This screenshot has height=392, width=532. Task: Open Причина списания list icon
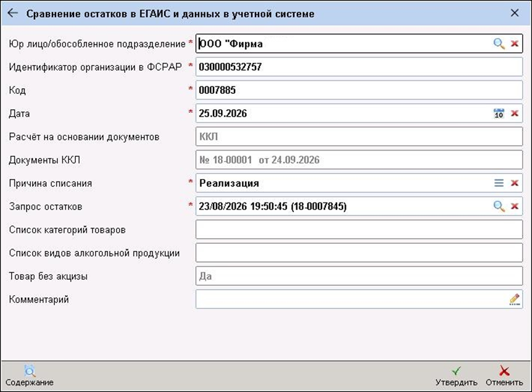tap(499, 183)
